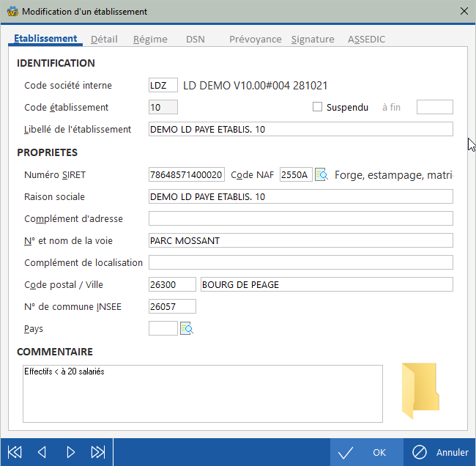The height and width of the screenshot is (466, 476).
Task: Edit the Ville field BOURG DE PEAGE
Action: [327, 284]
